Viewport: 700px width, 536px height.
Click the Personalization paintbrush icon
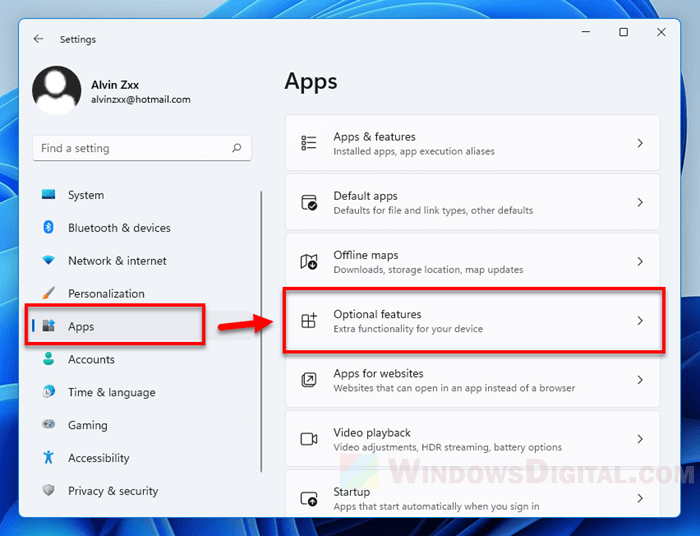point(48,294)
